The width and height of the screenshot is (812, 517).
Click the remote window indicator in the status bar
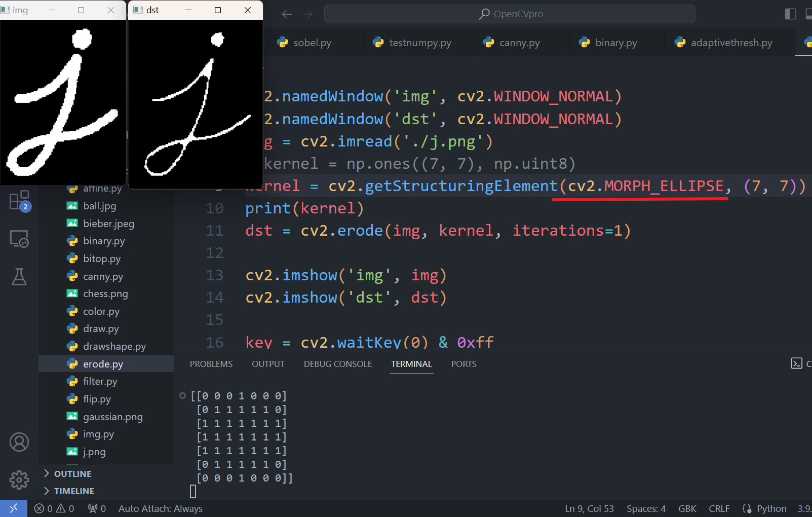click(14, 508)
